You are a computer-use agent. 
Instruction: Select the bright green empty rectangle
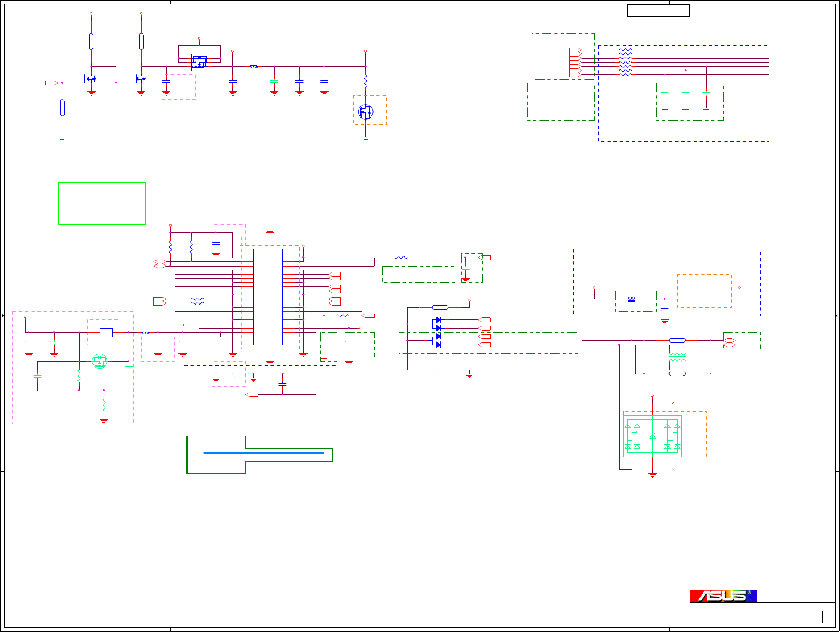[x=102, y=204]
